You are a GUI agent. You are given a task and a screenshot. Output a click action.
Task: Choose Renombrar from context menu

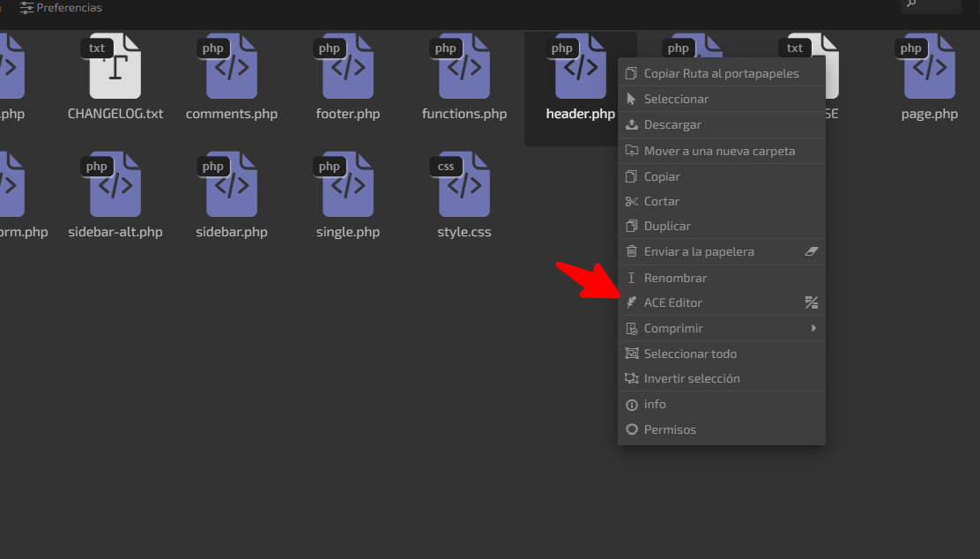pos(721,278)
